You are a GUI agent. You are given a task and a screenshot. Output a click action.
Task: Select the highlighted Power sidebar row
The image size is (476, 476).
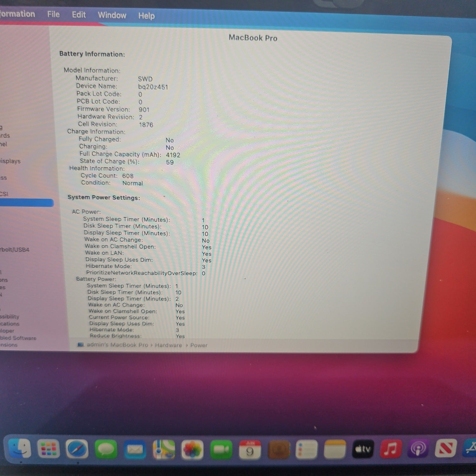pyautogui.click(x=27, y=203)
